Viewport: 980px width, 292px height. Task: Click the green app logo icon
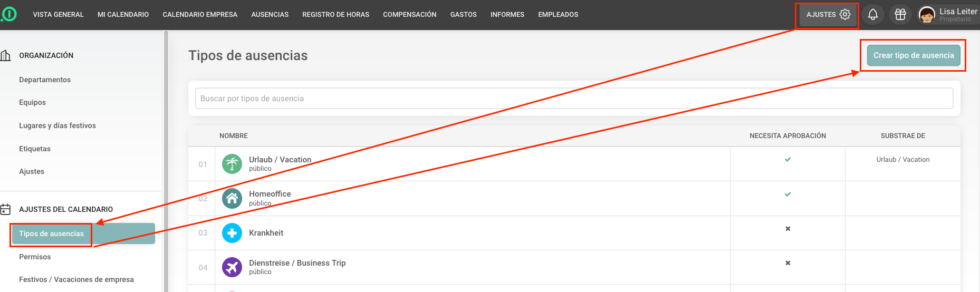(x=9, y=14)
